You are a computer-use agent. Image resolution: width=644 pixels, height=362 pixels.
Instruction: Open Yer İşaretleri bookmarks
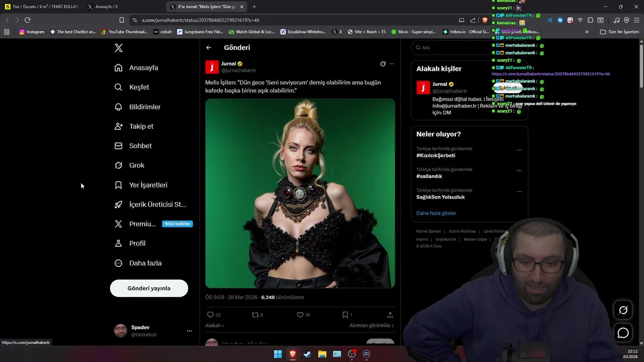tap(141, 185)
